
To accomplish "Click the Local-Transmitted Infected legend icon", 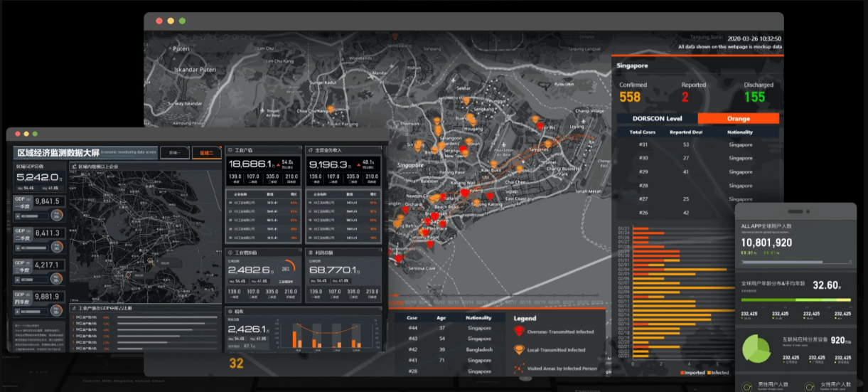I will pyautogui.click(x=520, y=350).
